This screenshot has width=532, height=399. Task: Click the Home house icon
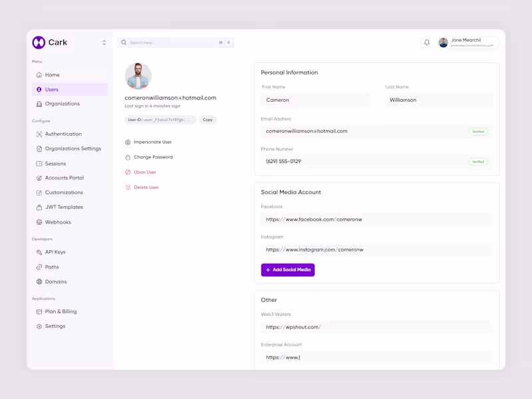[x=39, y=74]
